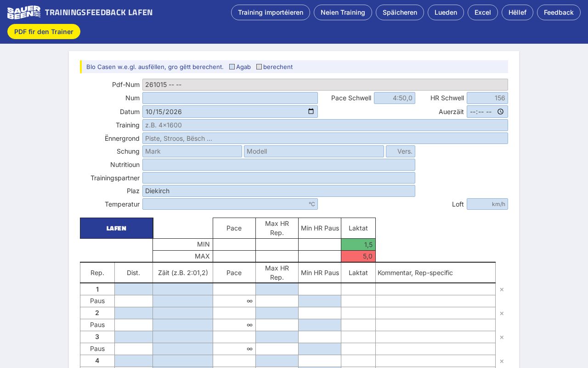Select the Datum date field
The width and height of the screenshot is (588, 368).
(x=230, y=111)
